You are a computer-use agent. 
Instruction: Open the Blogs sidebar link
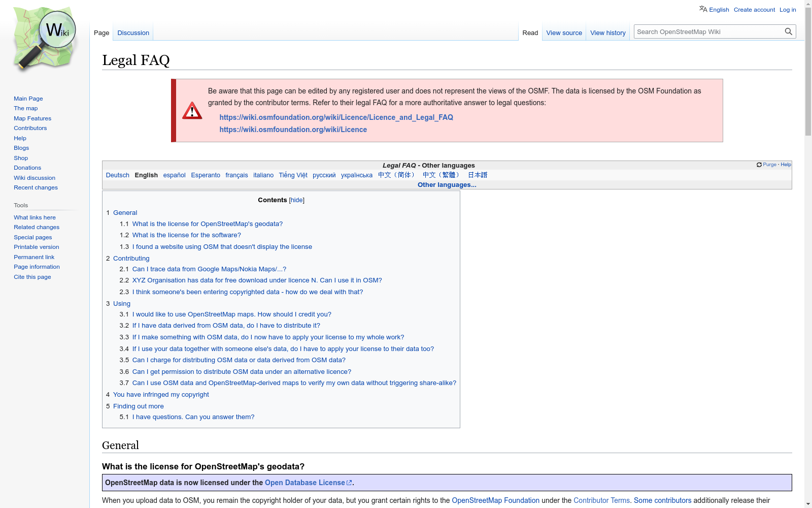click(21, 148)
